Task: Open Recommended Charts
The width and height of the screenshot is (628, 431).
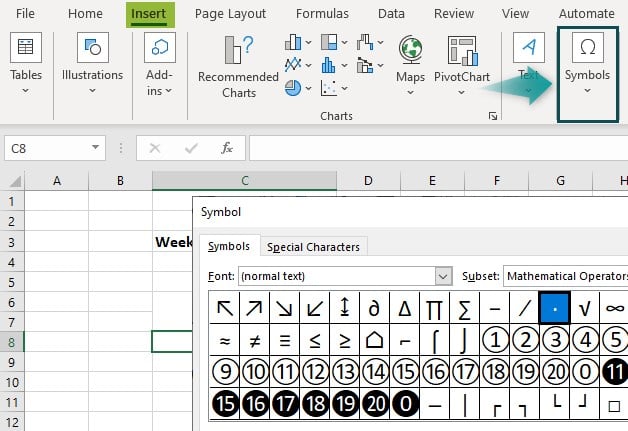Action: pos(239,67)
